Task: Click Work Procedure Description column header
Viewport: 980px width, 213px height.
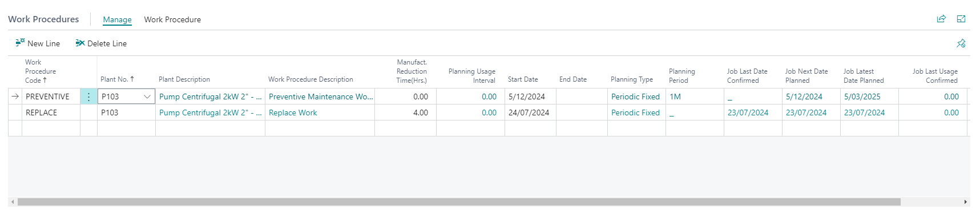Action: (310, 79)
